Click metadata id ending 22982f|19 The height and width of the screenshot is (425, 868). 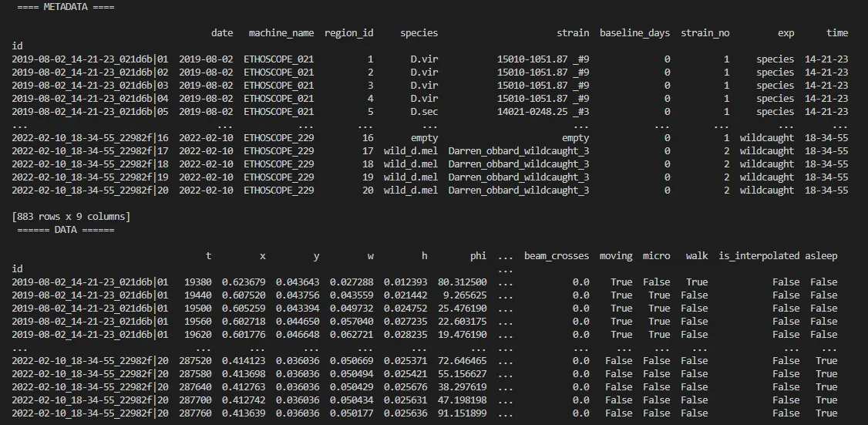point(89,177)
